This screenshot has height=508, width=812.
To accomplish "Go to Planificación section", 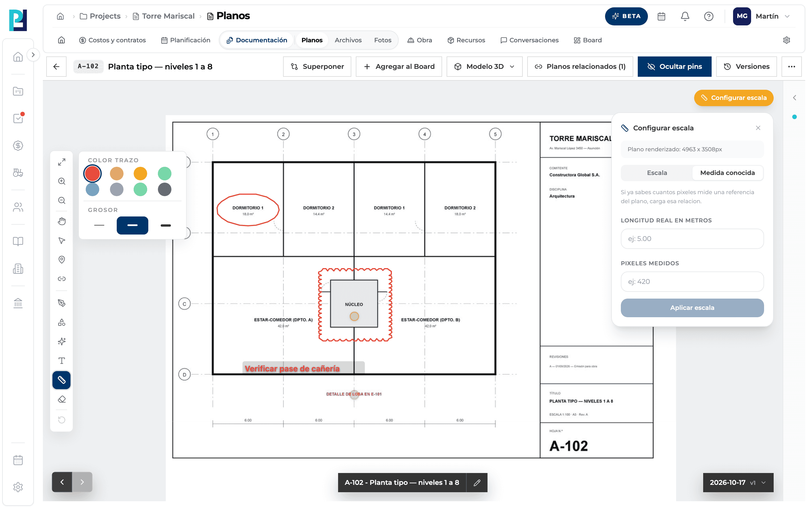I will [186, 40].
